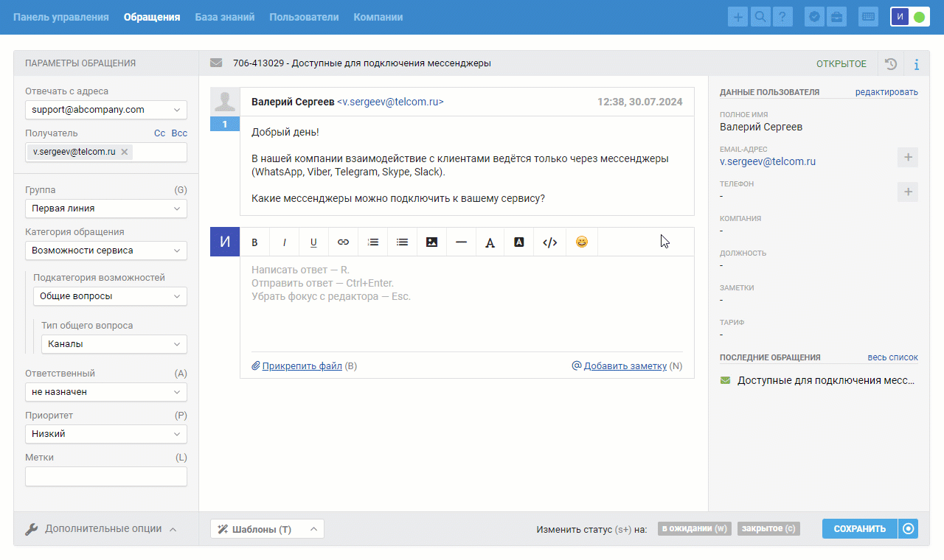Open emoji picker in editor
The image size is (944, 560).
point(582,242)
